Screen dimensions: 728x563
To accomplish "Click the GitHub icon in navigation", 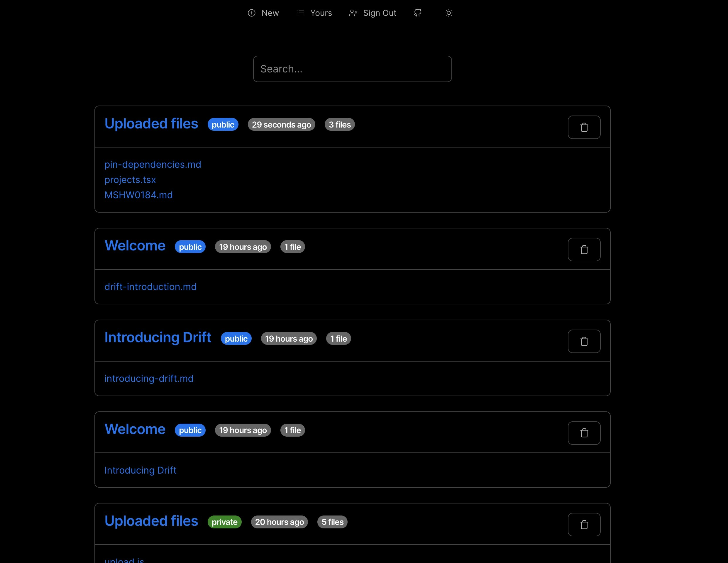I will click(417, 13).
